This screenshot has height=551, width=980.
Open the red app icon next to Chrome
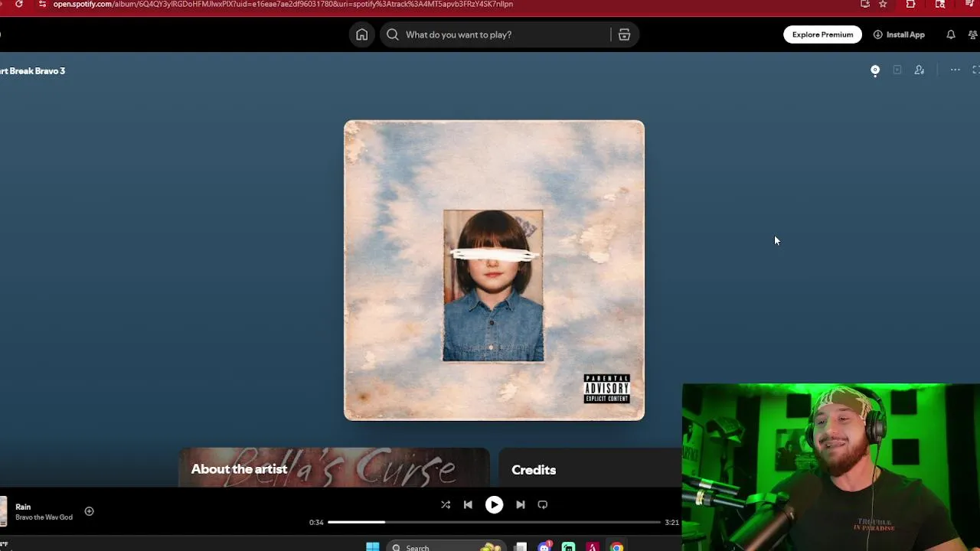pos(593,546)
